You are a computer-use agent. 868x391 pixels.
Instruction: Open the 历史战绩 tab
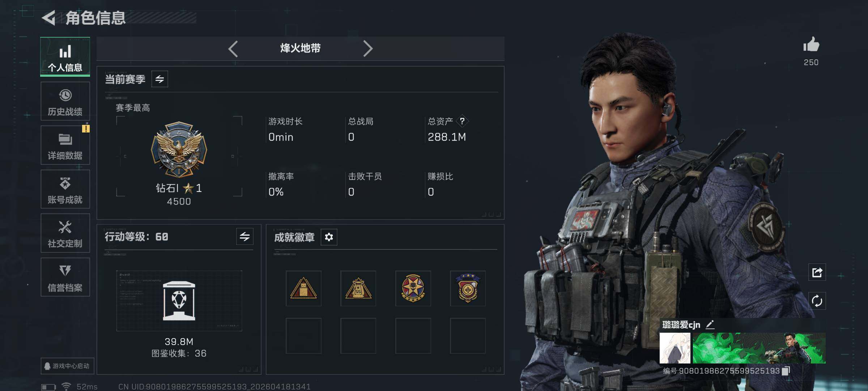point(65,101)
